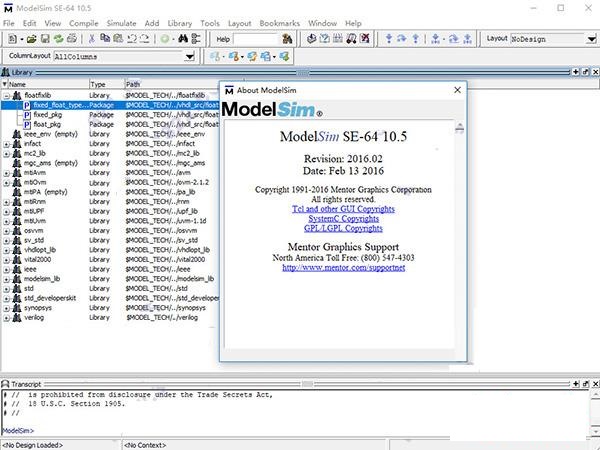This screenshot has width=600, height=450.
Task: Click the green Reload arrows icon
Action: click(58, 39)
